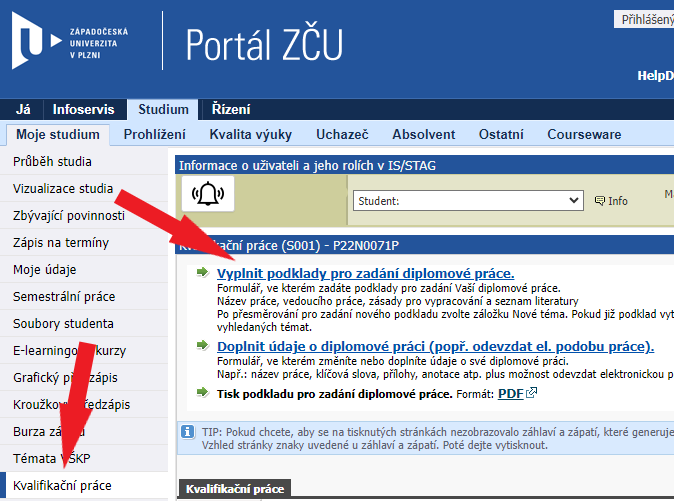Open Průběh studia in sidebar
The height and width of the screenshot is (501, 674).
tap(84, 162)
